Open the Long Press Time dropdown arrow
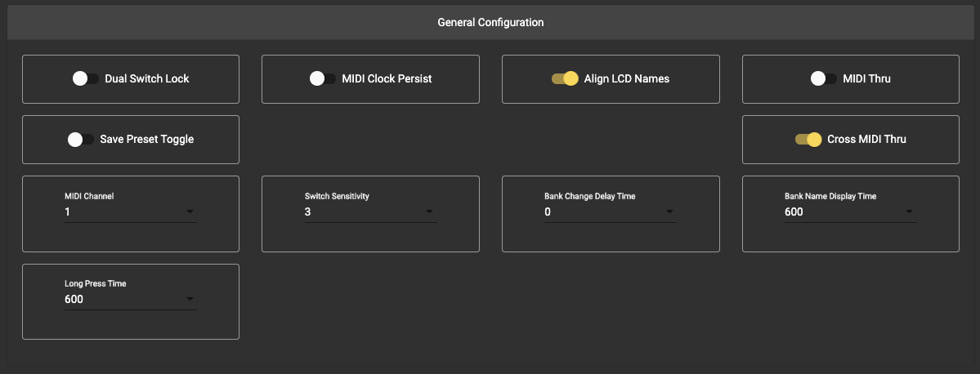Screen dimensions: 980x374 [190, 300]
